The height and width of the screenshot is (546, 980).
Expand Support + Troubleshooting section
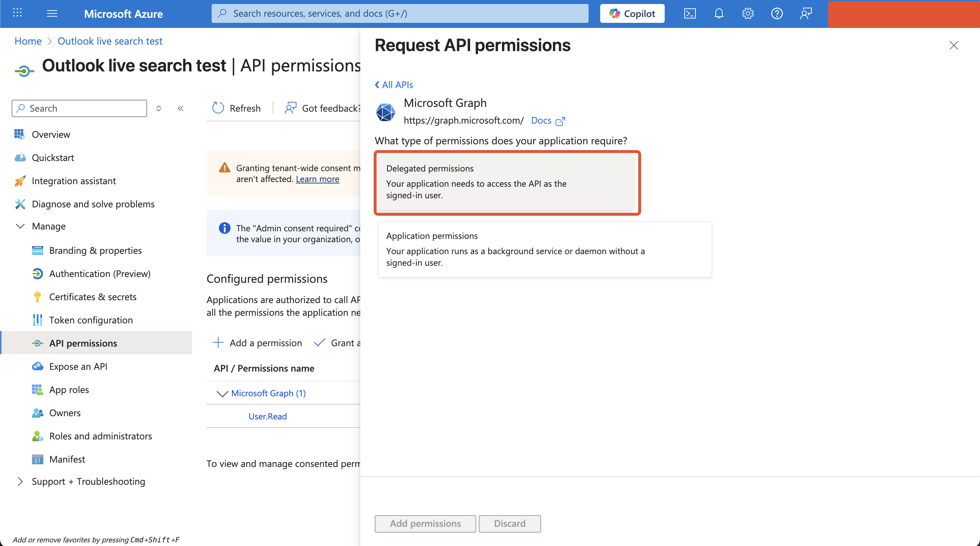(x=20, y=481)
